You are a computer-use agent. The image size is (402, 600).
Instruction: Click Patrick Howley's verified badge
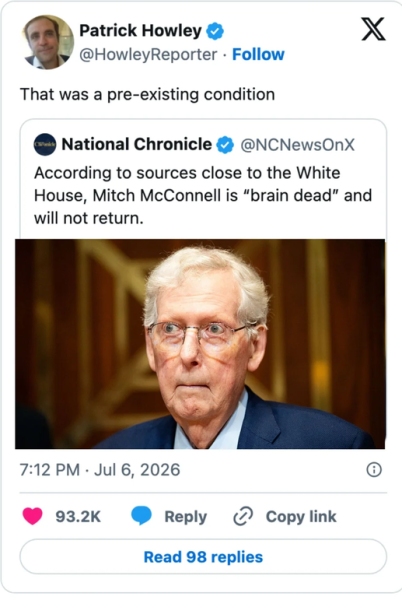coord(215,31)
